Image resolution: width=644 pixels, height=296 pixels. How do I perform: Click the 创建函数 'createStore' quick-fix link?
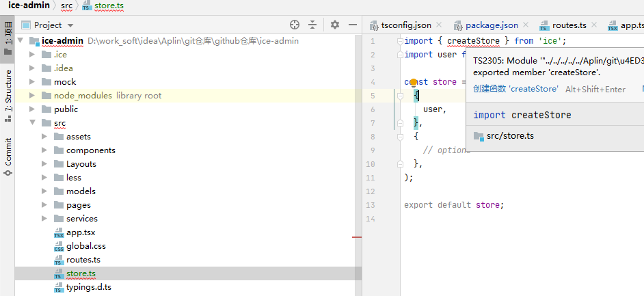(x=515, y=89)
